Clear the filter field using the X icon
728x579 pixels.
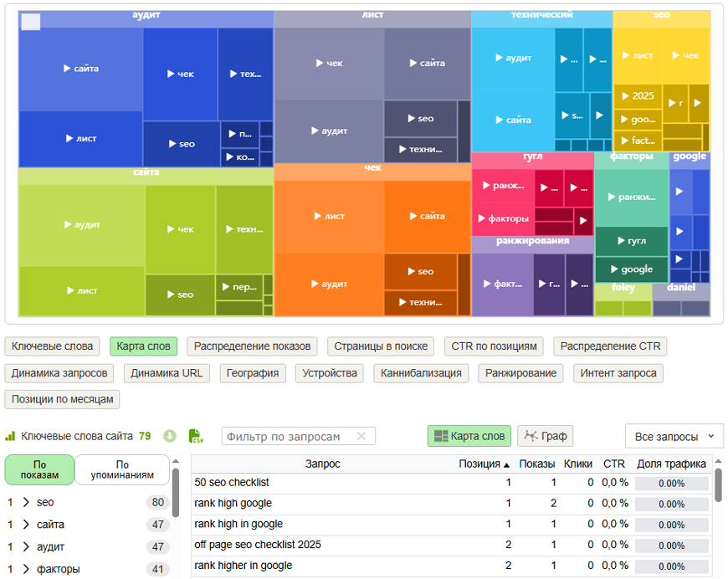tap(361, 436)
